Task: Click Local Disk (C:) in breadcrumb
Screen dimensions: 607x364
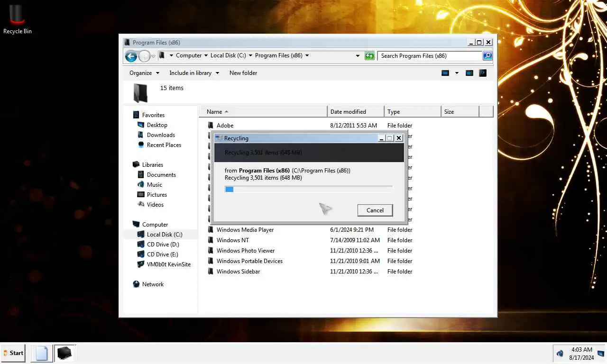Action: coord(228,55)
